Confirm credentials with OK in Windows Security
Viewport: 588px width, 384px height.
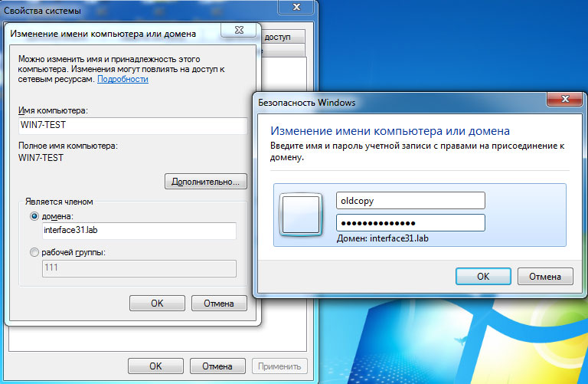pyautogui.click(x=483, y=277)
